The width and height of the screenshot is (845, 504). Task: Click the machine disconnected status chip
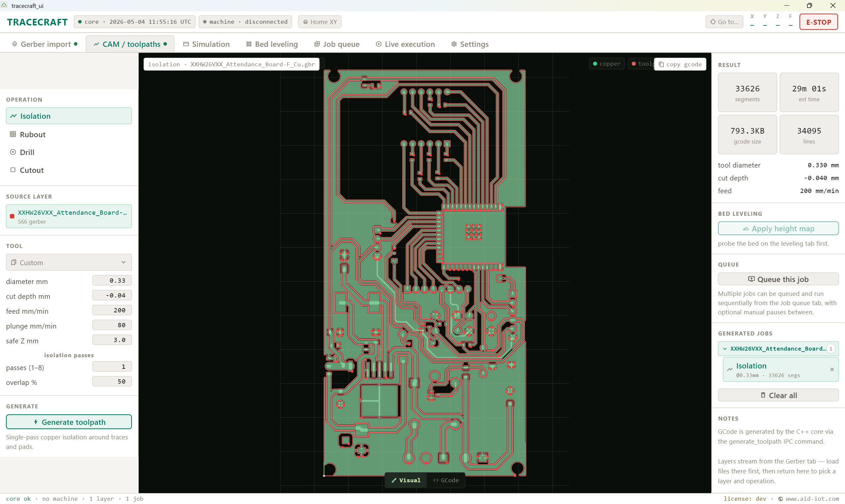pyautogui.click(x=245, y=22)
